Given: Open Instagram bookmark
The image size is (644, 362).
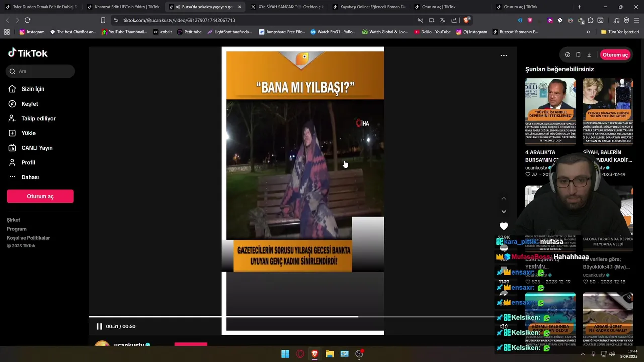Looking at the screenshot, I should 32,32.
